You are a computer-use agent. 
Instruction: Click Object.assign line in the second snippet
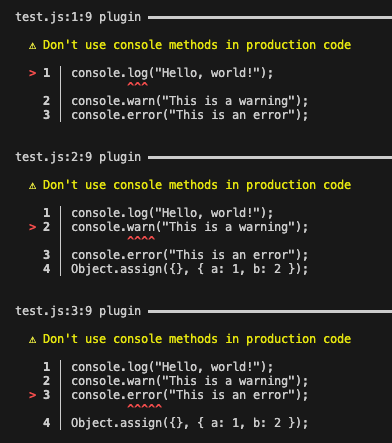190,269
